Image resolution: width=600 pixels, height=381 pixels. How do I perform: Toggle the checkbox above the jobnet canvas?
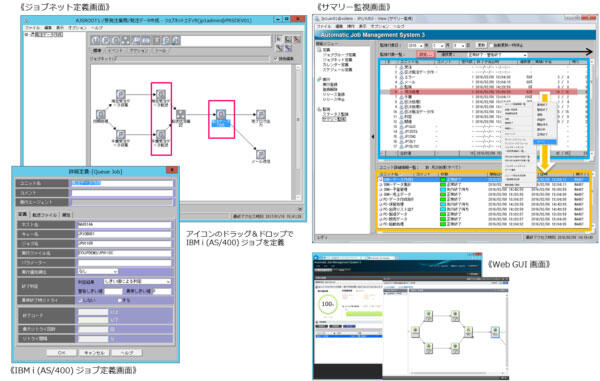[x=276, y=59]
